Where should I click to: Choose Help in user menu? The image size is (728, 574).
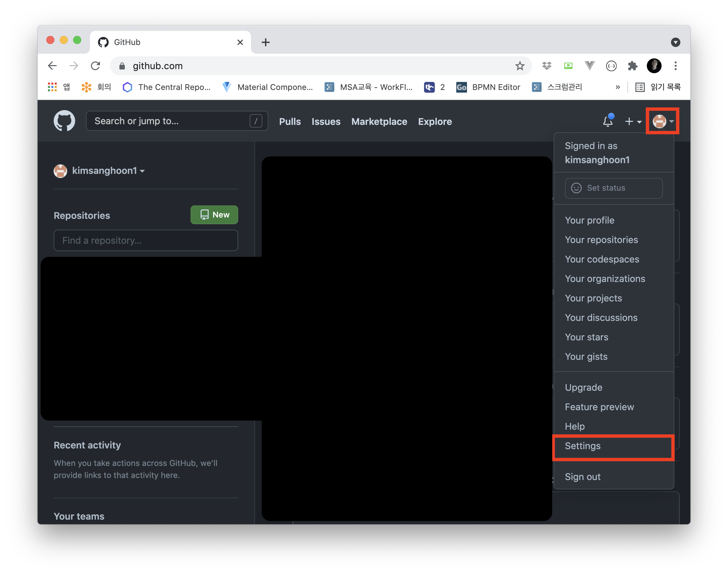614,426
